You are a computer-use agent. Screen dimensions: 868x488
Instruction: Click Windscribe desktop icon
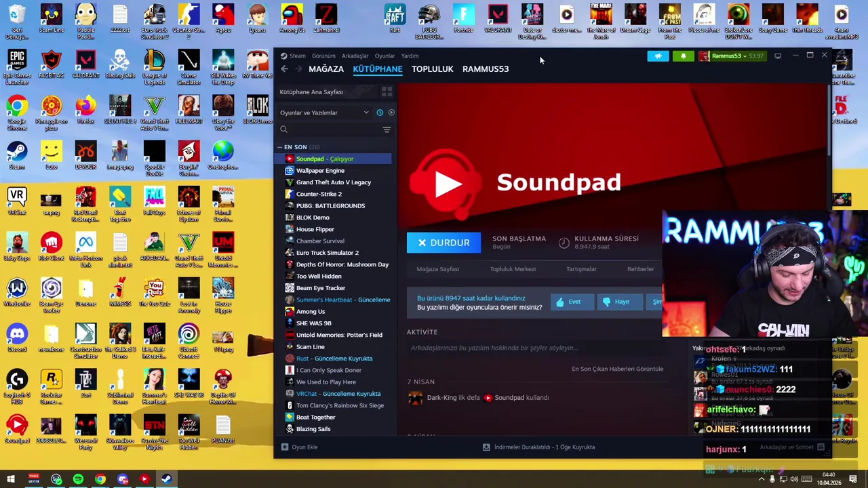coord(17,293)
